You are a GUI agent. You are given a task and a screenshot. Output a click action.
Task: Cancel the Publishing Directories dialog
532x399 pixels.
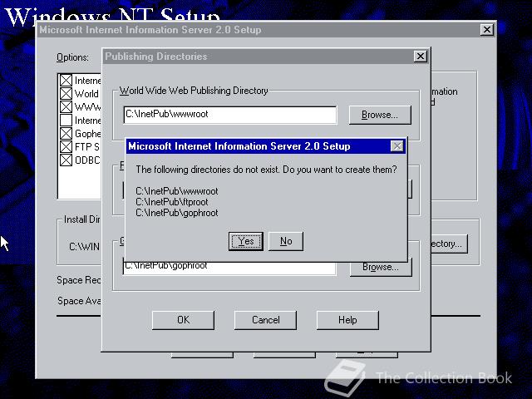point(265,320)
